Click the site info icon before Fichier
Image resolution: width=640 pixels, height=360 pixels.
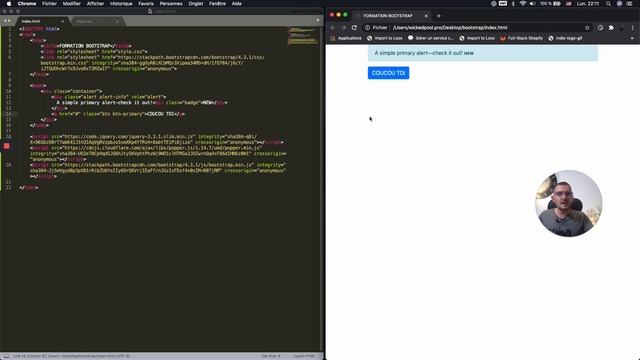pyautogui.click(x=367, y=28)
